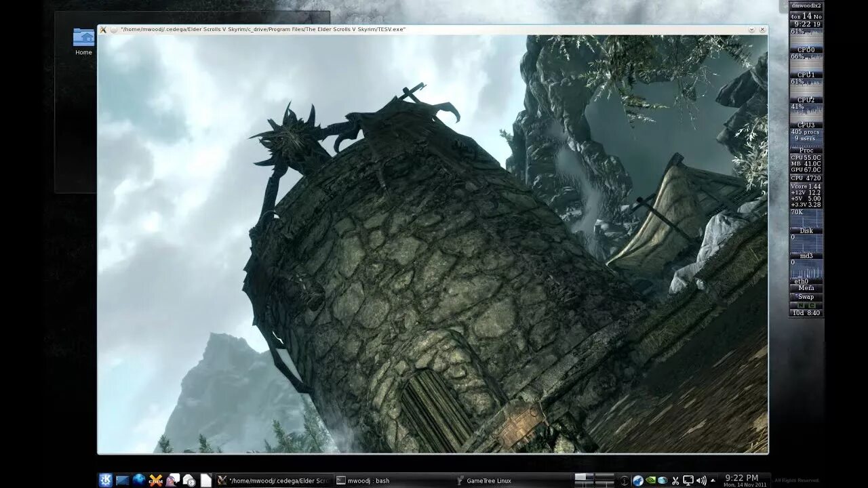This screenshot has width=868, height=488.
Task: Click the Vcore 1.44 voltage reading
Action: (x=806, y=186)
